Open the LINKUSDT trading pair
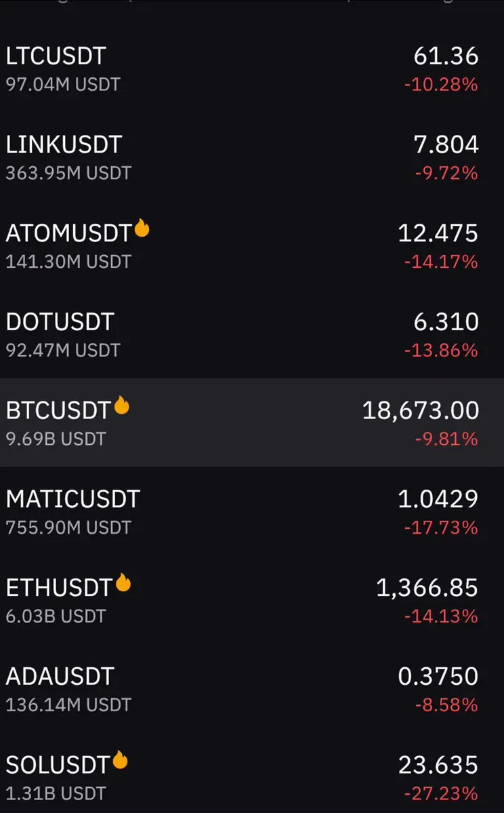Image resolution: width=504 pixels, height=813 pixels. (x=252, y=157)
